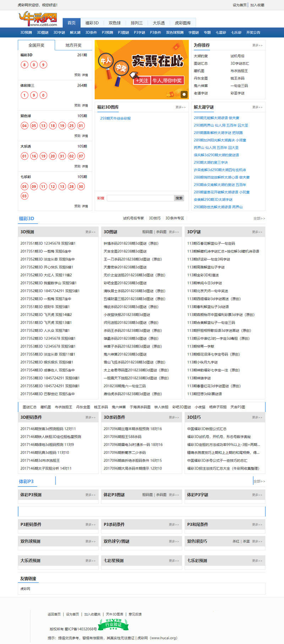Open 开奖公告 in the blue sub-navigation bar
Viewport: 284px width, 644px height.
[253, 32]
